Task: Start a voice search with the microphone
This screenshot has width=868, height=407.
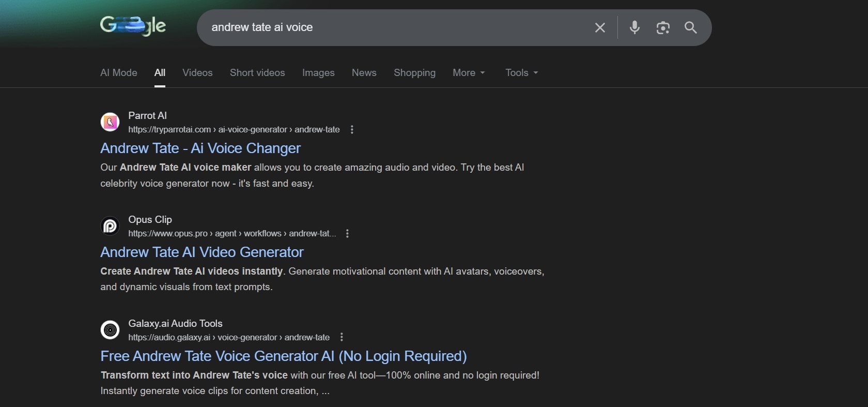Action: point(634,27)
